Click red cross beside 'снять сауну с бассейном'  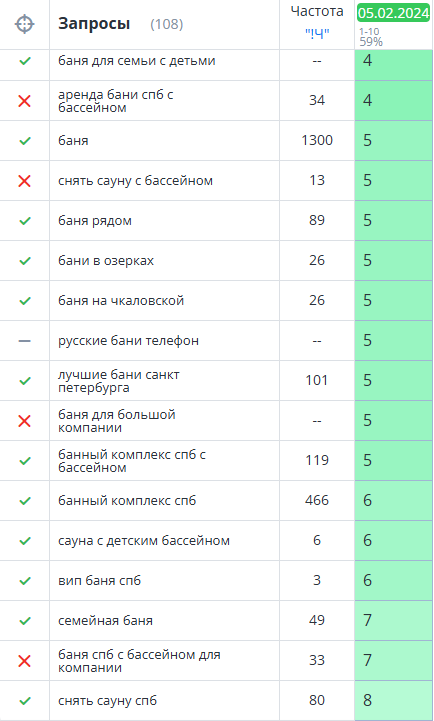[x=24, y=181]
